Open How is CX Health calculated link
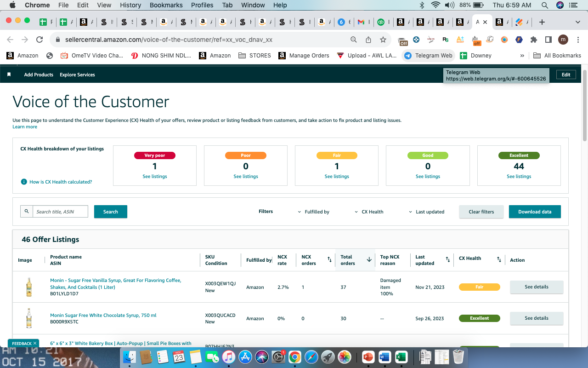This screenshot has width=588, height=368. tap(61, 182)
